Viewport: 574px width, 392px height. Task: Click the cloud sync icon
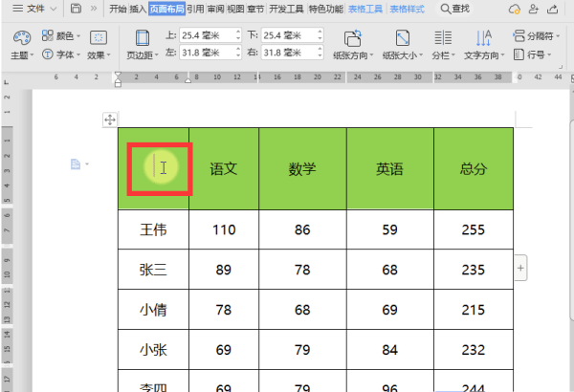point(515,10)
